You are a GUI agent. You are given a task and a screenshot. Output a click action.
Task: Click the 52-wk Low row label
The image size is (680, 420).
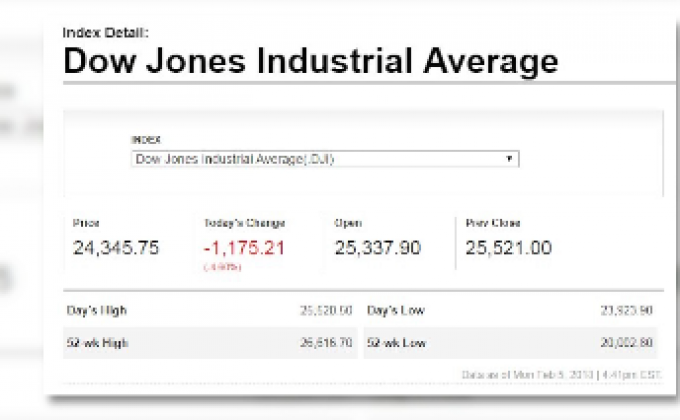397,343
